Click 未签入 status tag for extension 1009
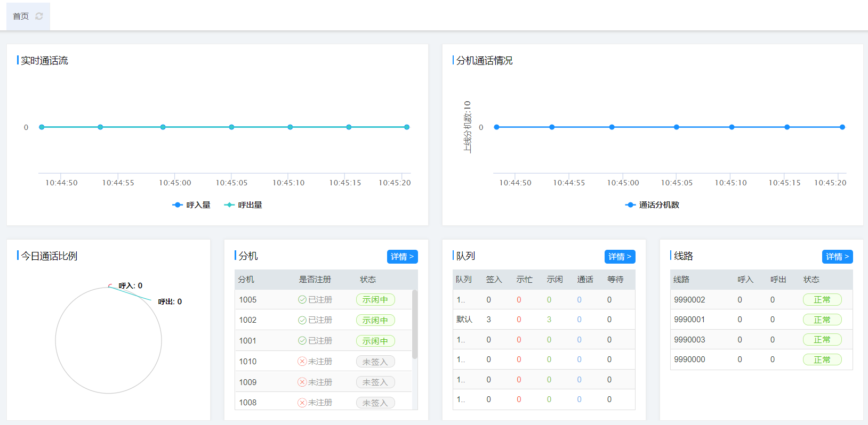The image size is (868, 425). [375, 382]
